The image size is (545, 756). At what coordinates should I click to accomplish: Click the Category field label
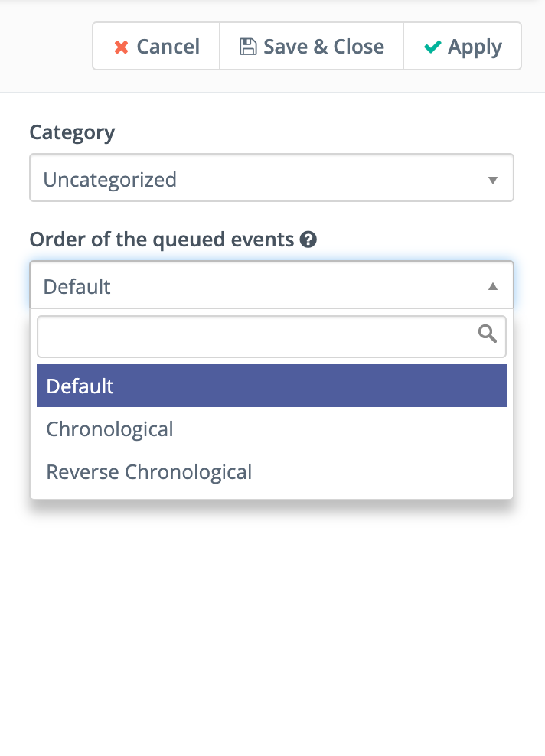73,132
